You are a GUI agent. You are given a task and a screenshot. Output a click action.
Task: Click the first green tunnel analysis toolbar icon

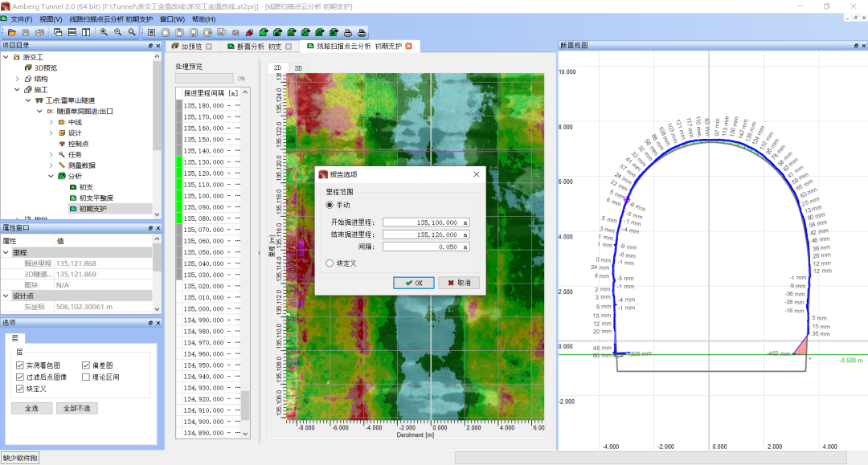point(265,32)
